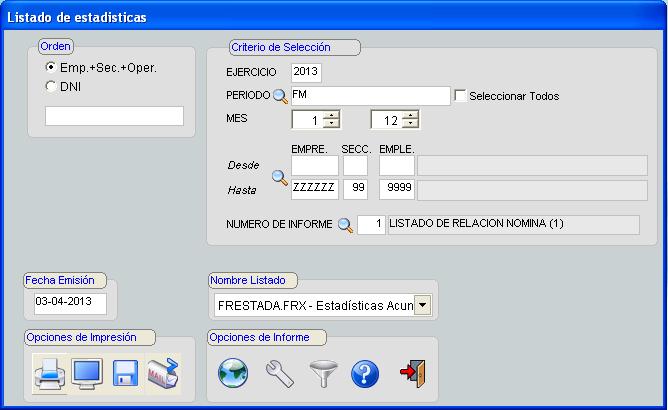
Task: Expand the Nombre Listado dropdown
Action: click(x=422, y=305)
